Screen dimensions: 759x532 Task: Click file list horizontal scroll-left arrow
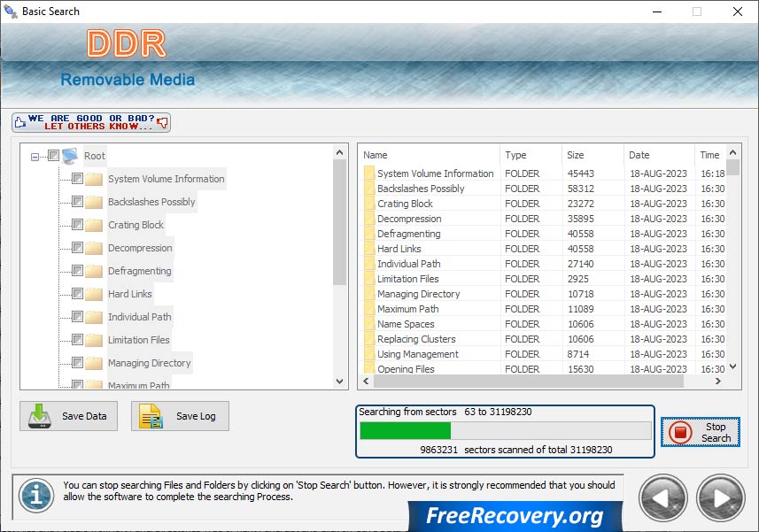(x=366, y=382)
